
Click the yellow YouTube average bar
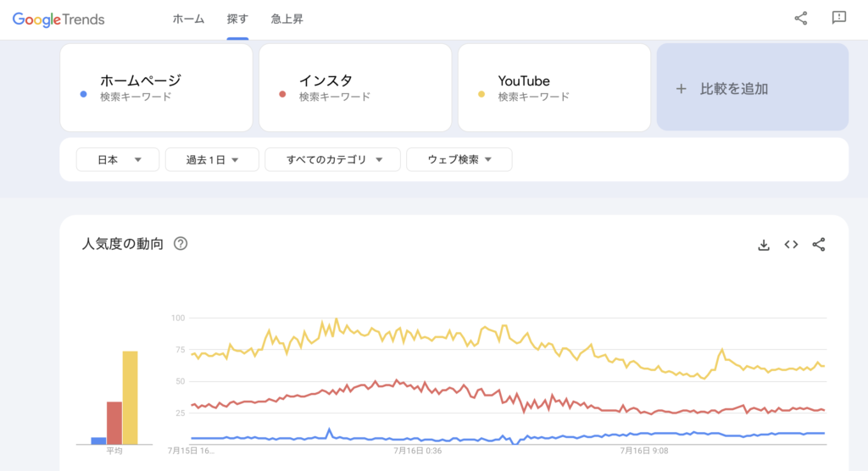coord(130,397)
